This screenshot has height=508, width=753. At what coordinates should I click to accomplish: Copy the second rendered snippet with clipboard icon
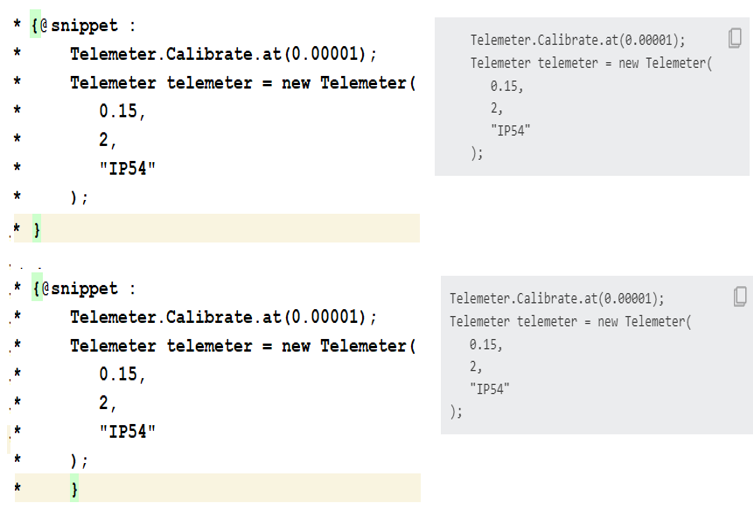click(740, 296)
